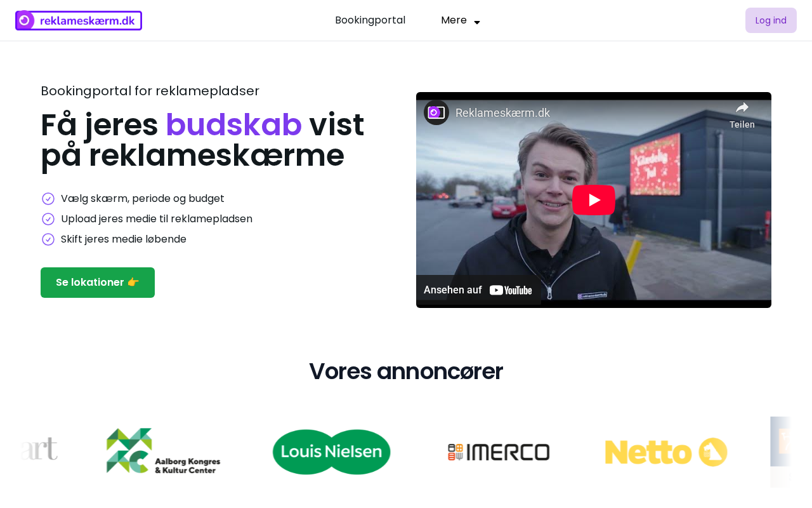Open the Reklameskærm.dk channel avatar on video
This screenshot has width=812, height=508.
click(436, 112)
